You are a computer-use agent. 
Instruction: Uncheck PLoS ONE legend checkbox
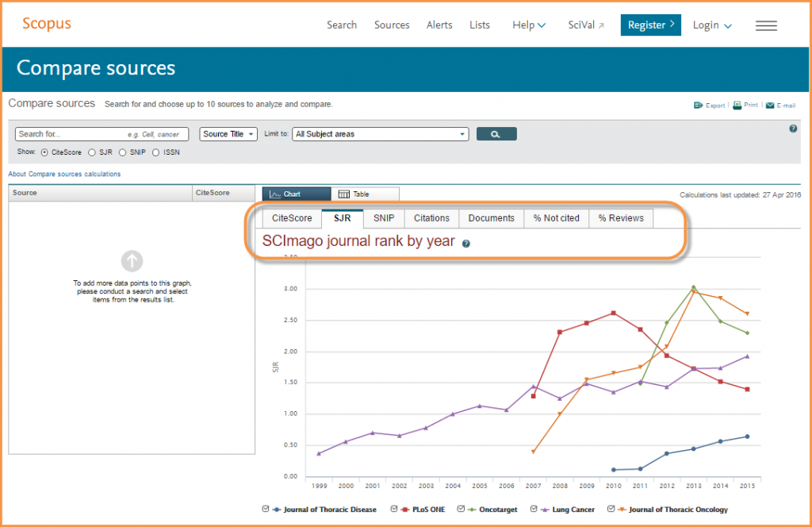pos(394,509)
